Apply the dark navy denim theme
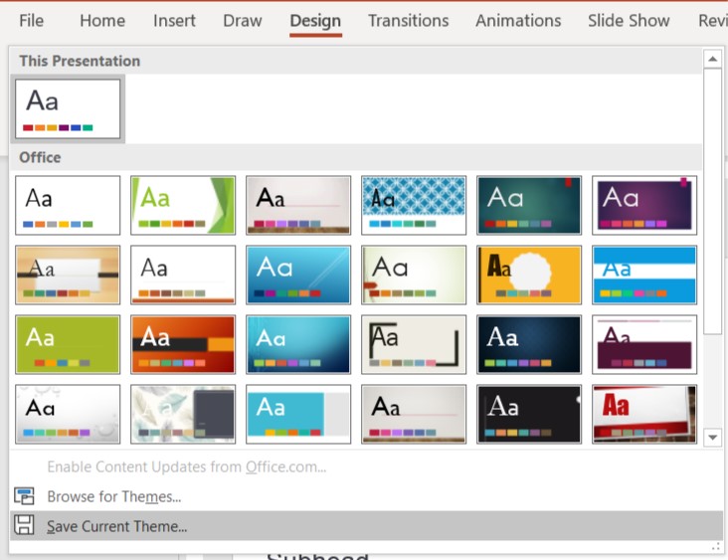The height and width of the screenshot is (560, 728). click(529, 344)
